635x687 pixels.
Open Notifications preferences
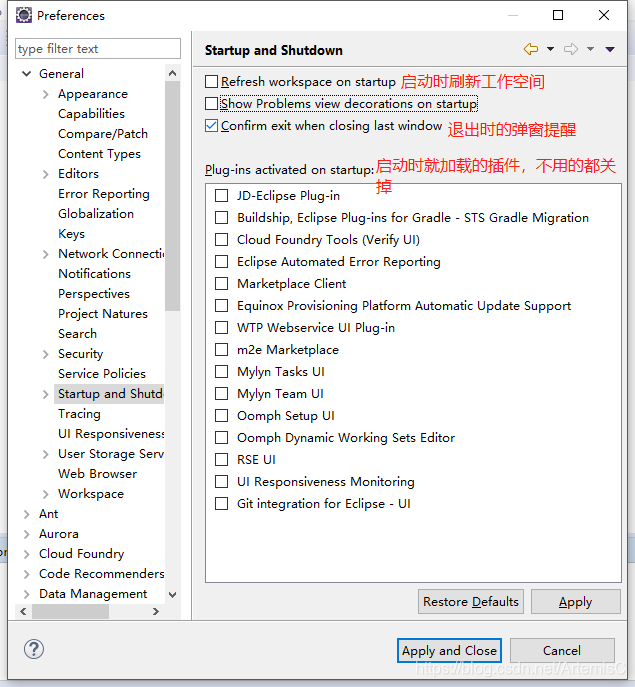tap(95, 274)
